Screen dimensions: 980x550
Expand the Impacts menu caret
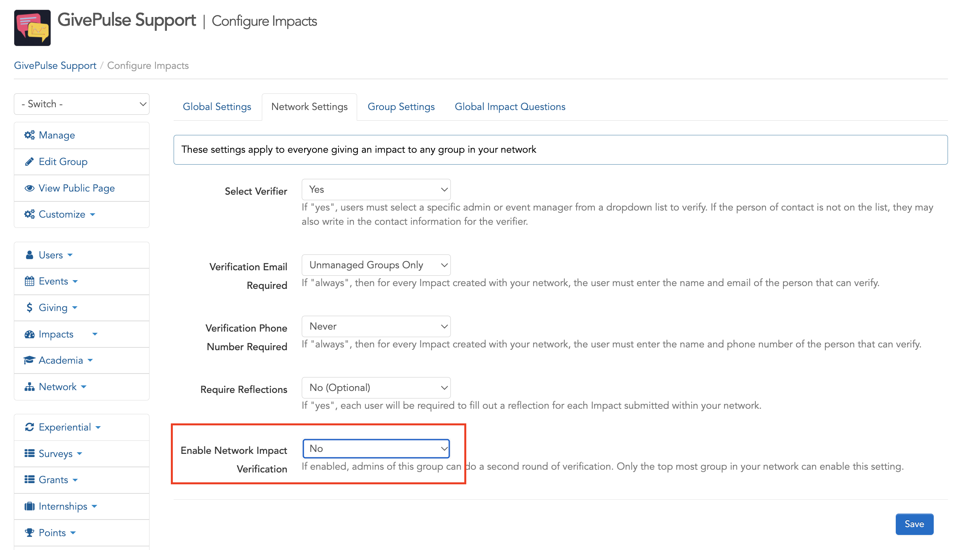(x=95, y=334)
